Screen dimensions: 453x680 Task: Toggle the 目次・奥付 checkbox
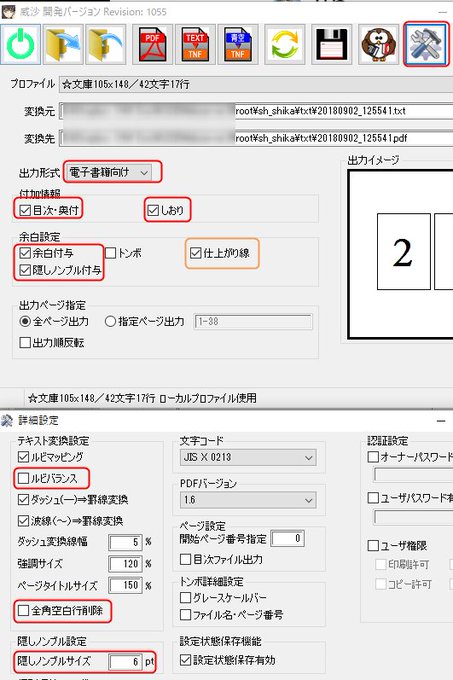(25, 210)
